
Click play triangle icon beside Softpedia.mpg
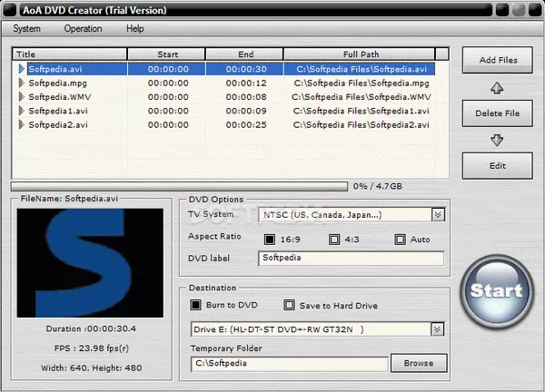pyautogui.click(x=22, y=83)
